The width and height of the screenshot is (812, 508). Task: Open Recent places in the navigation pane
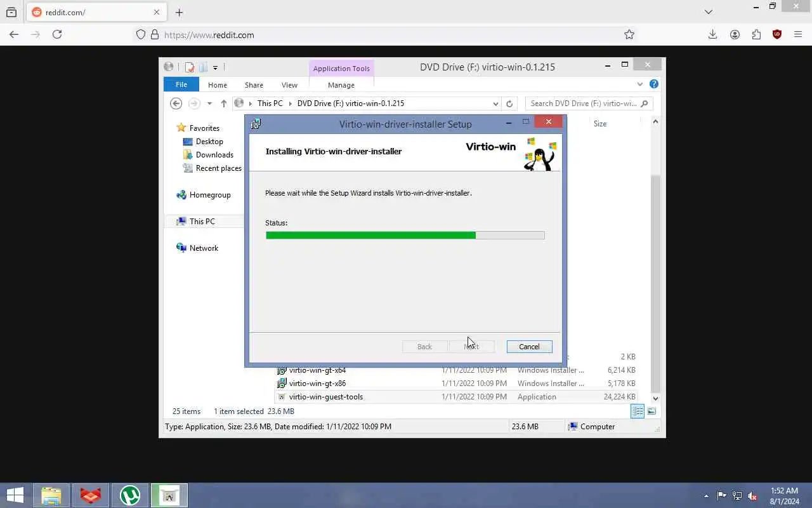tap(219, 168)
